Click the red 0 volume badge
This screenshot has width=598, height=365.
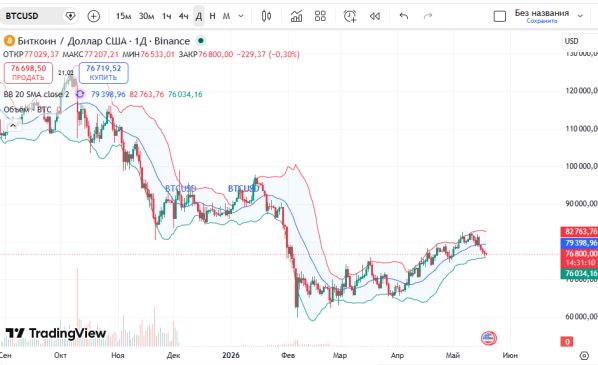click(567, 341)
